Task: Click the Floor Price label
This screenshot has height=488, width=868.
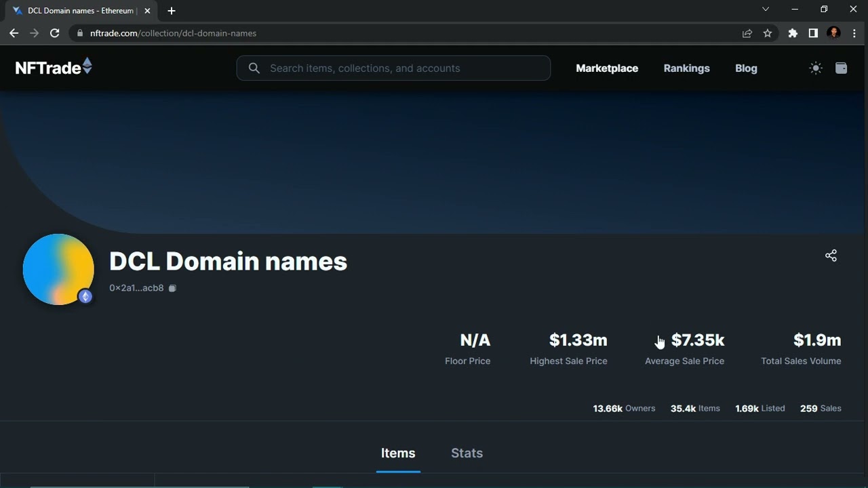Action: click(467, 361)
